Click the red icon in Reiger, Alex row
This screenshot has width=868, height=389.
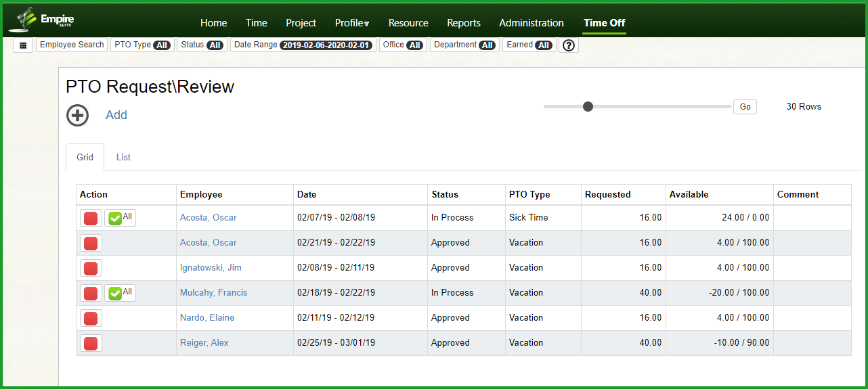click(x=91, y=343)
